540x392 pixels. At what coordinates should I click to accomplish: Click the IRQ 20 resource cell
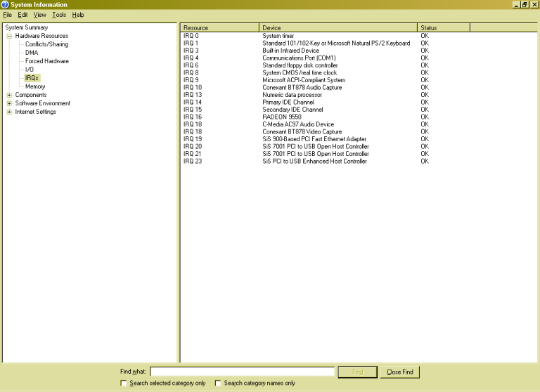tap(193, 147)
